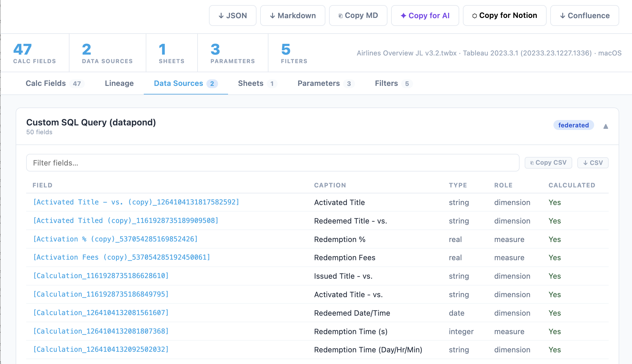Click the '50 fields' count label
Screen dimensions: 632x364
[x=39, y=132]
